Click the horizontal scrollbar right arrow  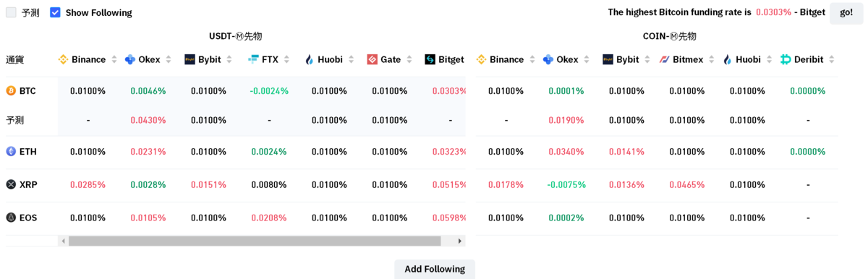(459, 241)
